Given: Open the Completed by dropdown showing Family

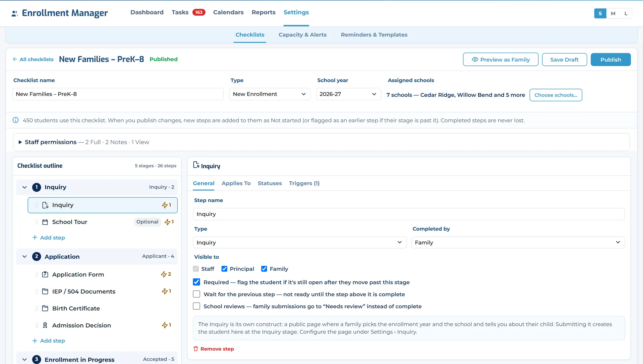Looking at the screenshot, I should [x=518, y=242].
